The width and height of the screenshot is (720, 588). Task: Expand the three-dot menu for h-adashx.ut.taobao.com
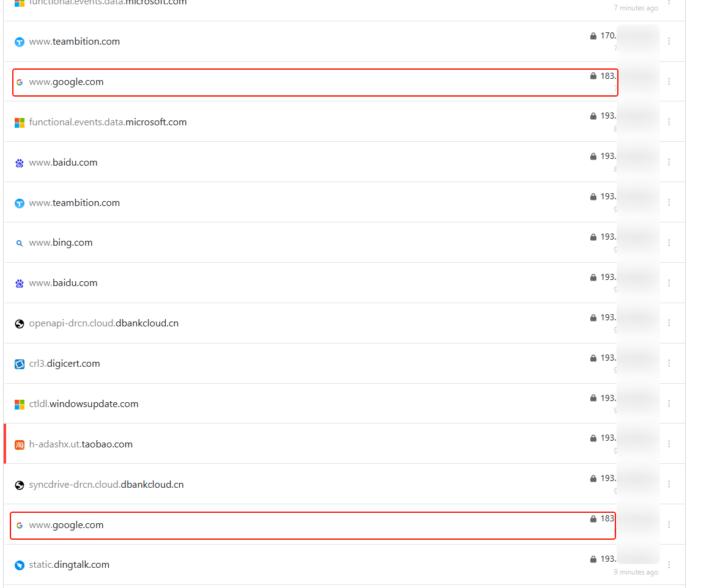(x=669, y=444)
